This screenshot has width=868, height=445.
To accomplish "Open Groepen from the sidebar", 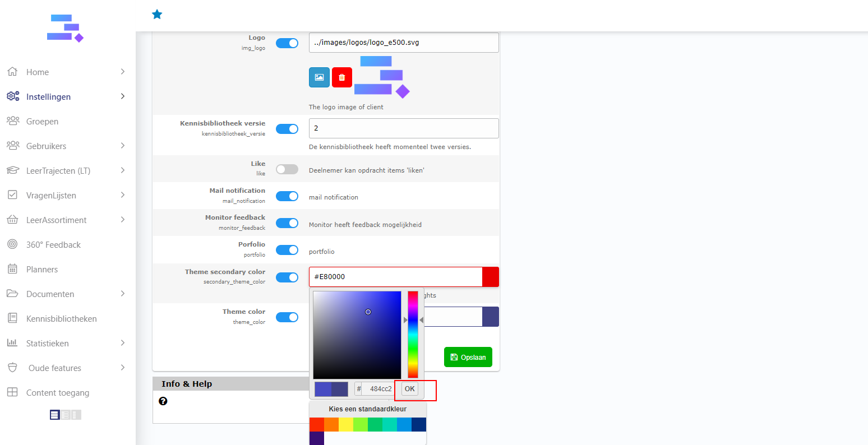I will (x=42, y=122).
